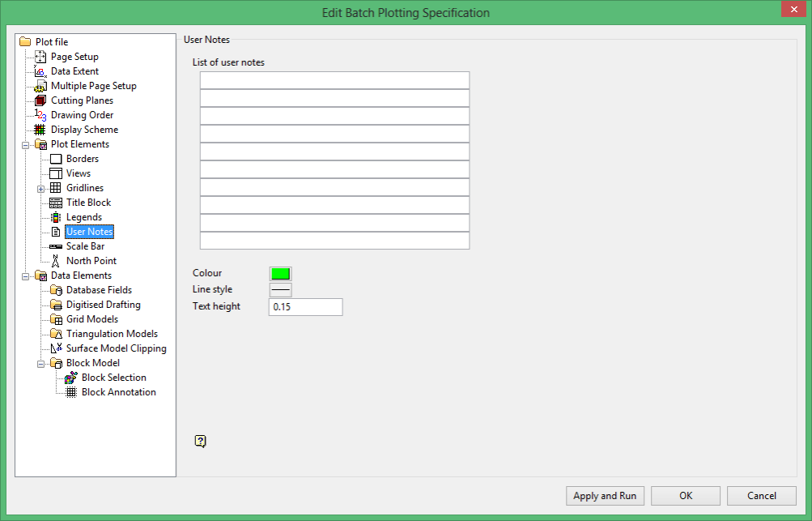Click the OK button
The width and height of the screenshot is (812, 521).
coord(686,496)
